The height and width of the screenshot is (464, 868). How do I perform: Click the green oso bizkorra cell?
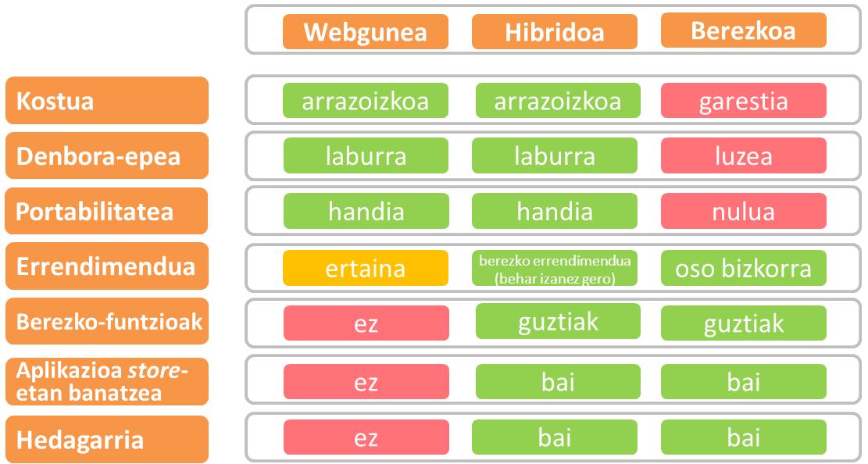pos(743,269)
